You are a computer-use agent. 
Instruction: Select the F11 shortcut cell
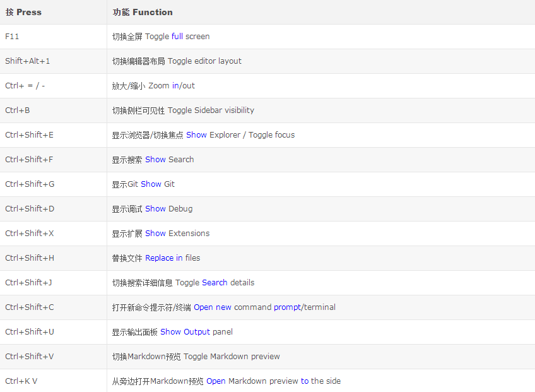tap(53, 37)
